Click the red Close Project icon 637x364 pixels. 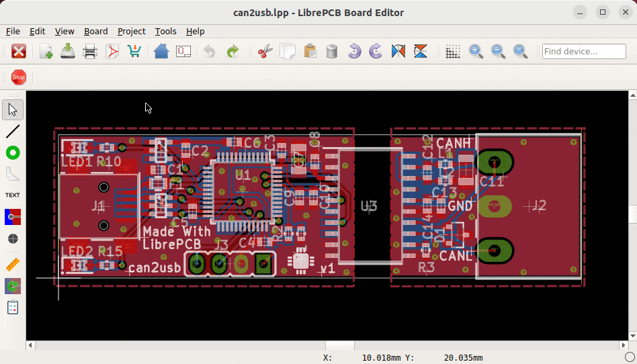pos(18,51)
